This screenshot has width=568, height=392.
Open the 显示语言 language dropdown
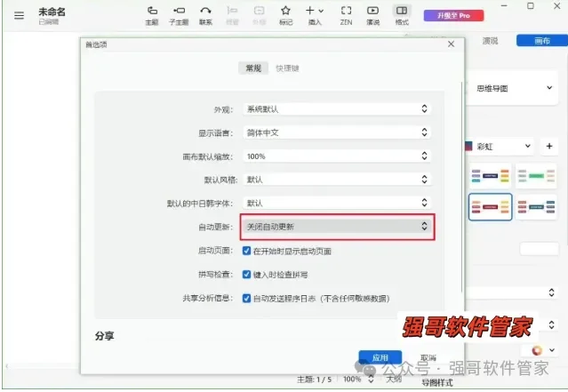(x=337, y=132)
